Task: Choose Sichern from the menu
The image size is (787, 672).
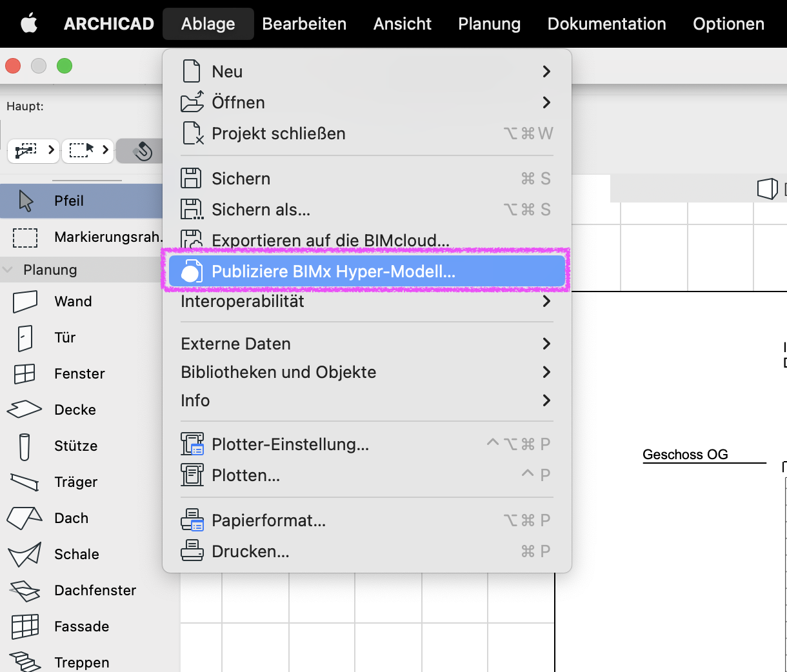Action: tap(367, 179)
